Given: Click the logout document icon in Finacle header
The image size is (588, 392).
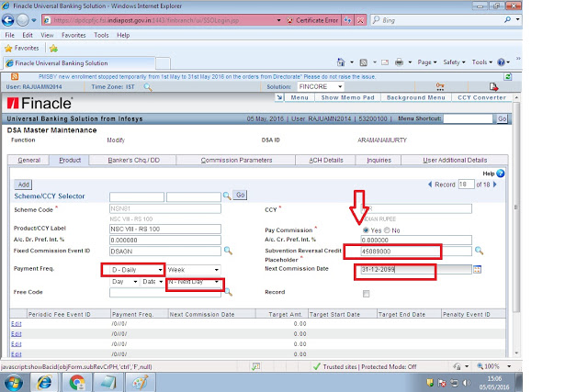Looking at the screenshot, I should coord(493,87).
